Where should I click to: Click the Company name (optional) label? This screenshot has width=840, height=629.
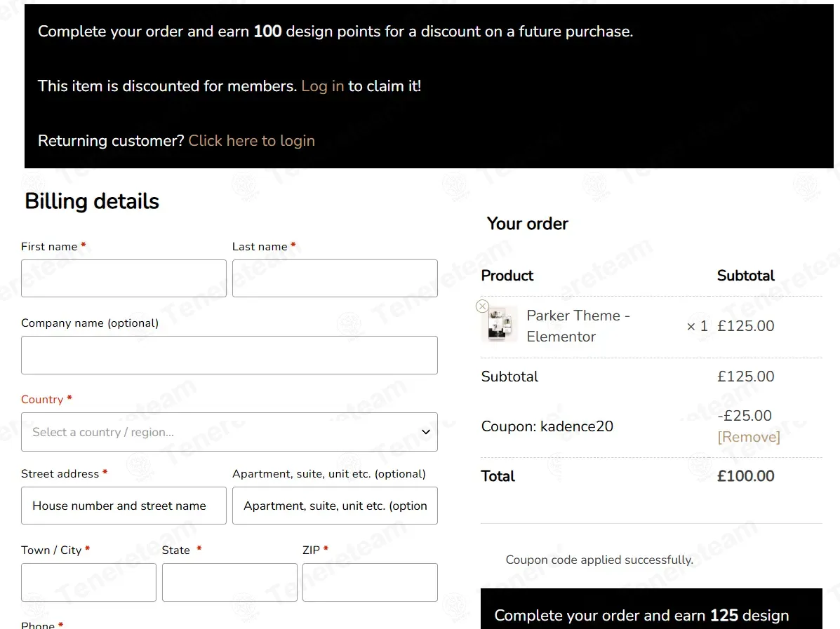point(90,323)
